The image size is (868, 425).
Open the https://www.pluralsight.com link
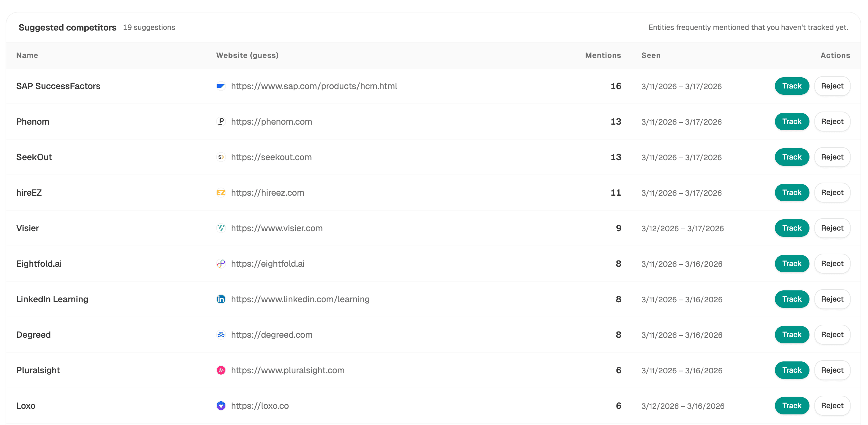[288, 370]
